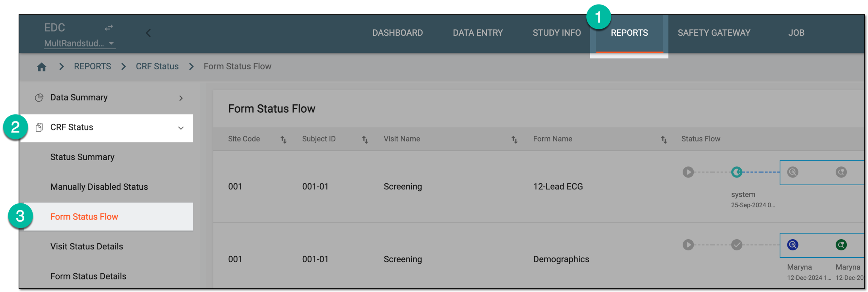The image size is (868, 292).
Task: Click the grey completed checkmark icon in Demographics row
Action: 736,245
